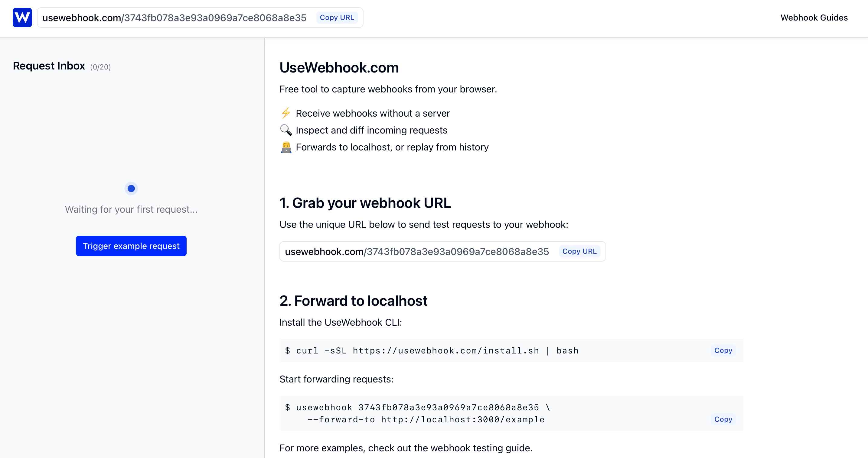Click the webhook URL box in step 1
The image size is (868, 458).
[x=442, y=251]
